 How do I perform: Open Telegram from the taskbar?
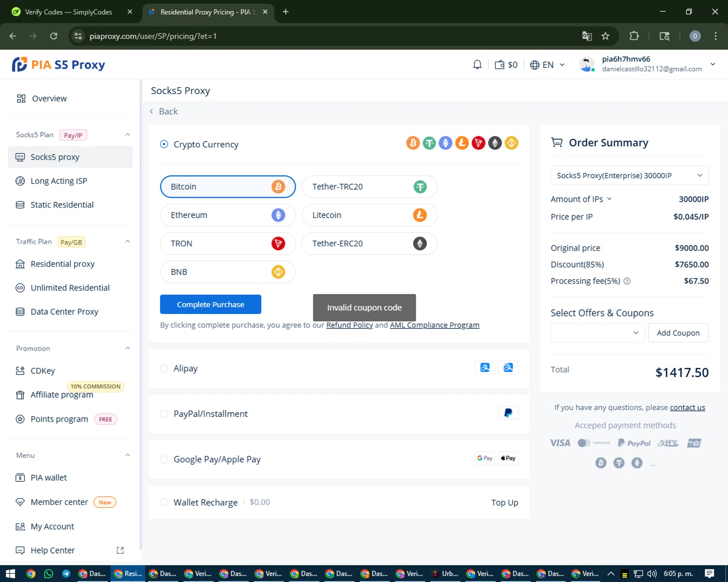point(66,574)
